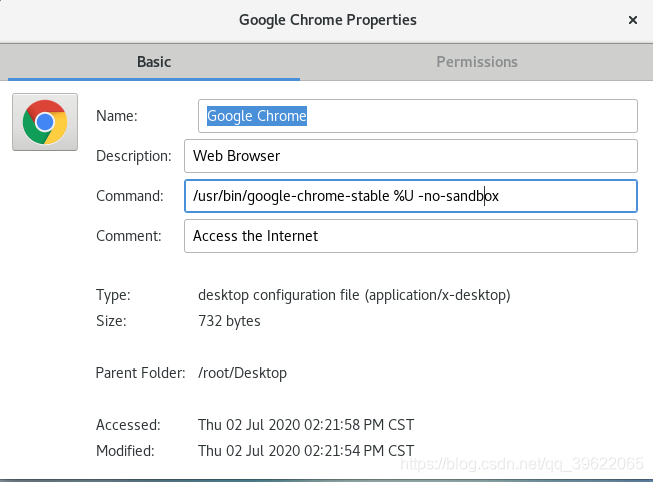Click inside the Command input field
This screenshot has width=653, height=482.
coord(411,196)
